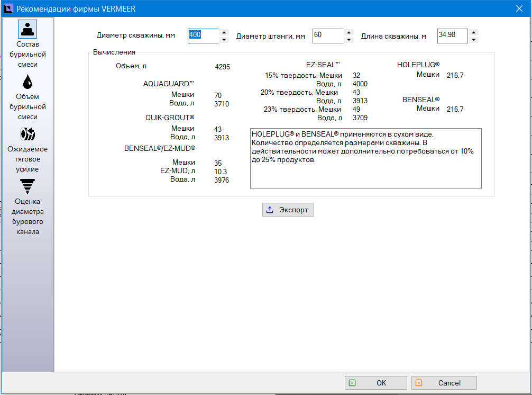The height and width of the screenshot is (395, 532).
Task: Open the Объем бурильной смеси drop icon
Action: tap(27, 82)
